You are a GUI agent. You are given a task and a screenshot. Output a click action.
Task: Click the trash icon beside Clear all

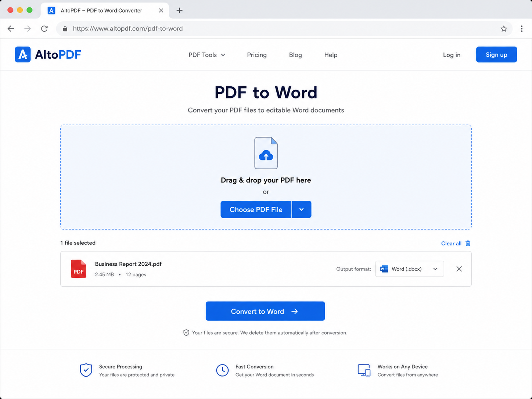point(468,243)
